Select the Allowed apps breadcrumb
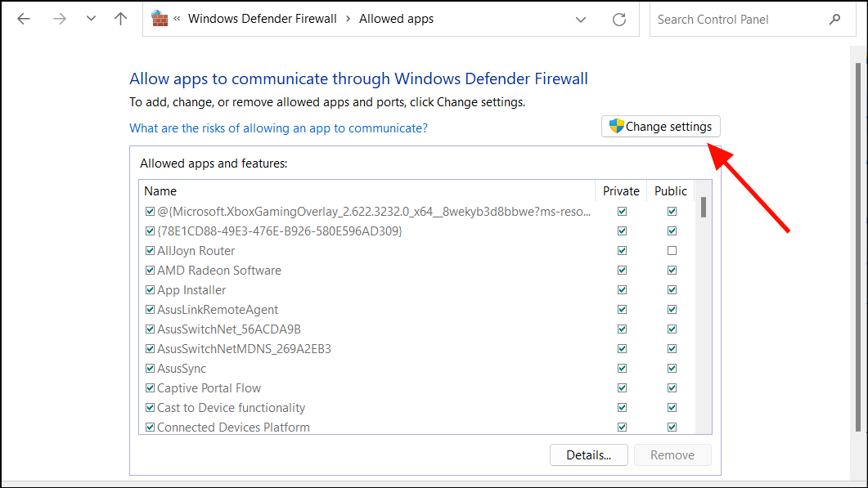 (x=396, y=18)
